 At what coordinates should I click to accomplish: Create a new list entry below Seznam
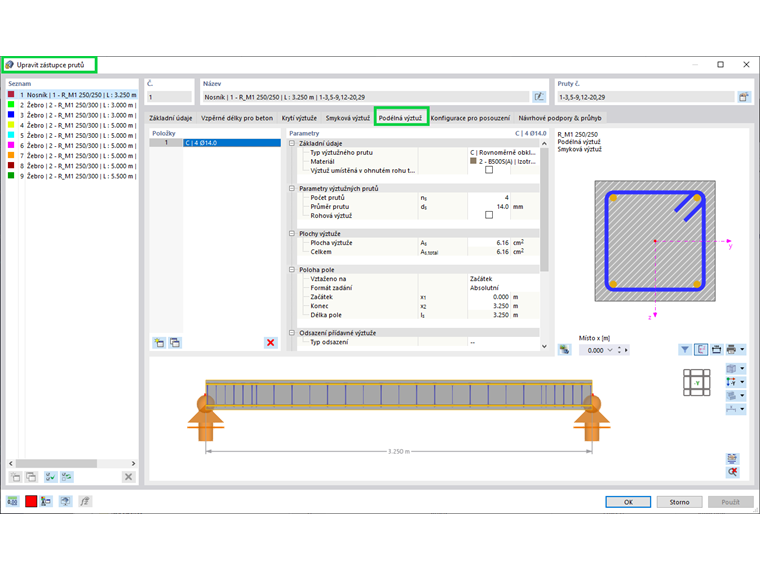click(16, 477)
